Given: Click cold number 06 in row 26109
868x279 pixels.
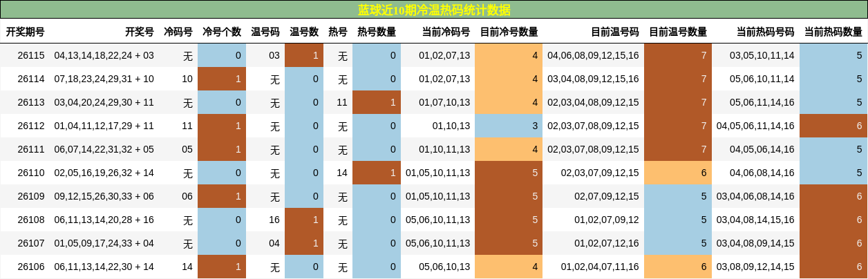Looking at the screenshot, I should click(x=187, y=196).
